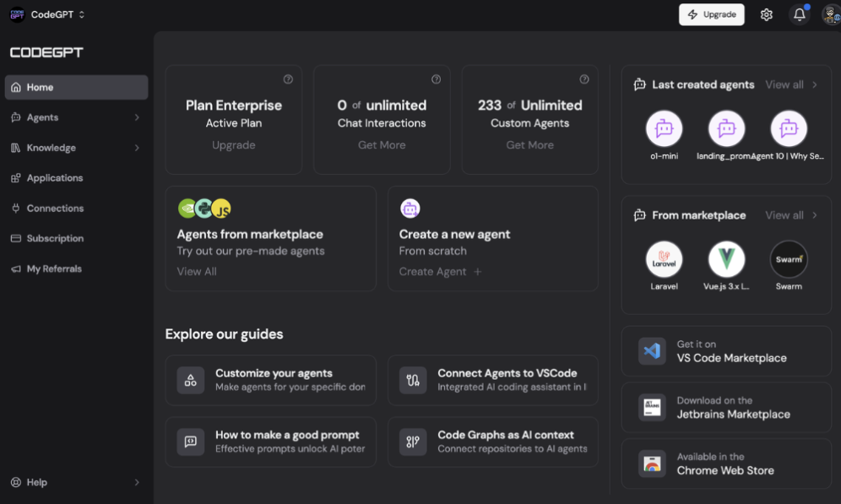Open the Jetbrains Marketplace card
The width and height of the screenshot is (841, 504).
coord(726,408)
